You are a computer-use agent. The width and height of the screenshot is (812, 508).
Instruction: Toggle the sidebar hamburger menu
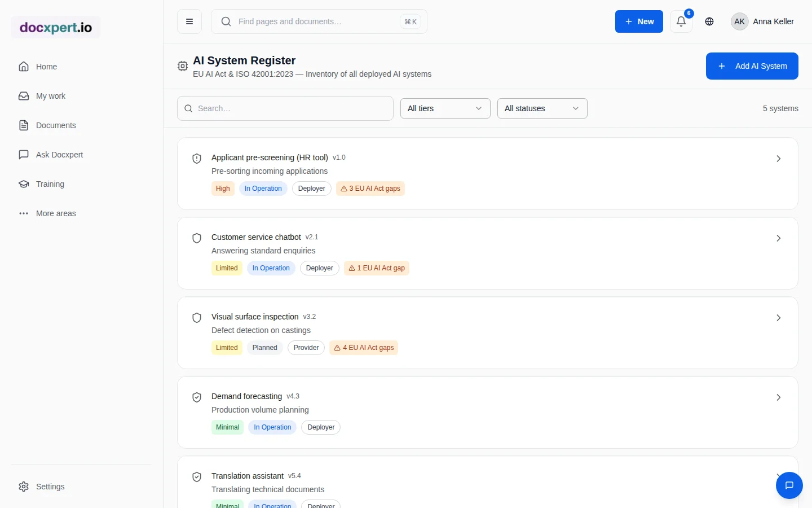189,21
